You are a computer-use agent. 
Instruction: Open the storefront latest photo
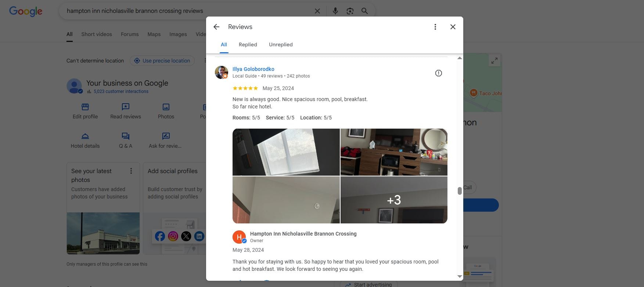[103, 233]
